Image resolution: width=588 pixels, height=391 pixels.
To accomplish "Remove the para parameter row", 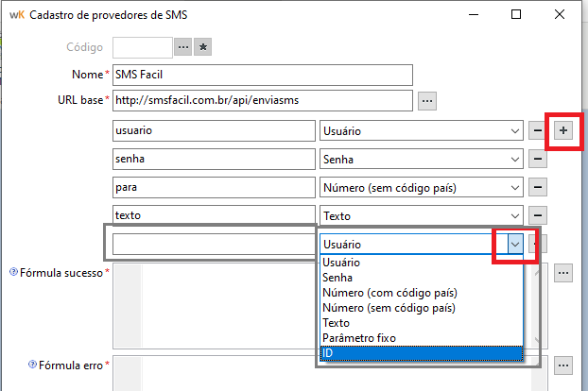I will coord(537,187).
